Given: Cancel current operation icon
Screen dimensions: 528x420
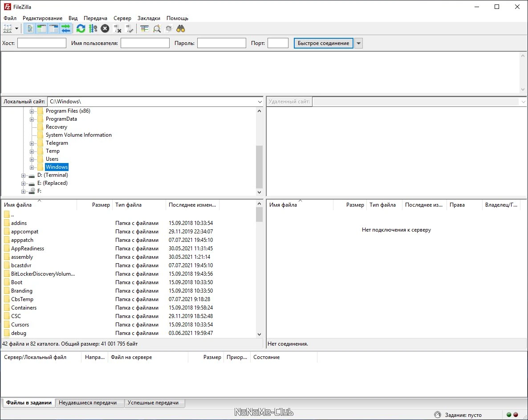Looking at the screenshot, I should point(105,29).
